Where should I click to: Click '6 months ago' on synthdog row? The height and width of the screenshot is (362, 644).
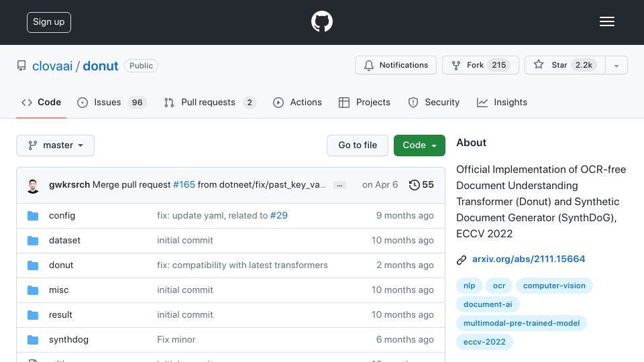coord(405,339)
